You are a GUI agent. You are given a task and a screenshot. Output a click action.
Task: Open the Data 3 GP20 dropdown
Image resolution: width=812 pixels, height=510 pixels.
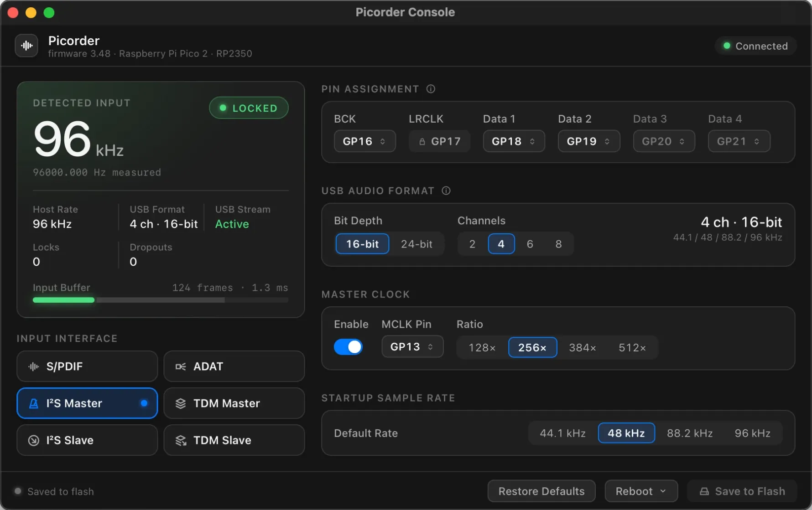tap(664, 141)
